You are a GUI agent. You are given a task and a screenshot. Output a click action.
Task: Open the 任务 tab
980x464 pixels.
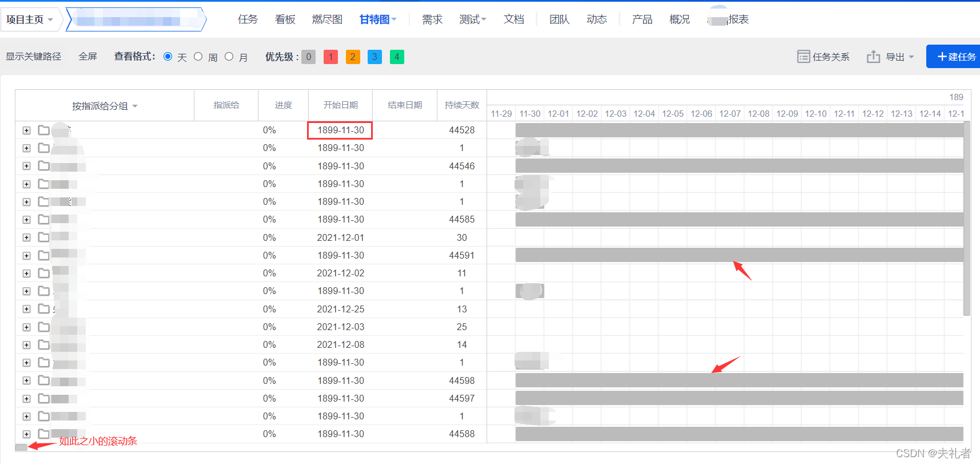click(x=248, y=19)
